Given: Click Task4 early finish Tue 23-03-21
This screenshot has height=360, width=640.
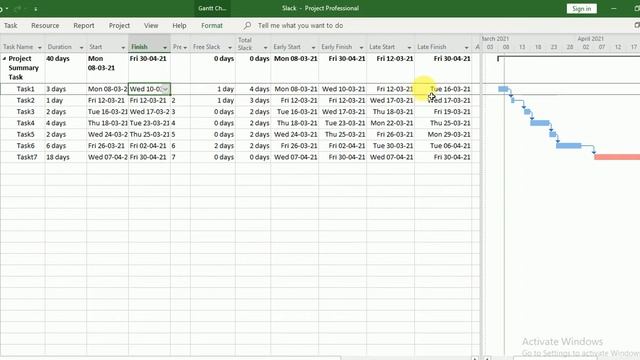Looking at the screenshot, I should tap(343, 123).
